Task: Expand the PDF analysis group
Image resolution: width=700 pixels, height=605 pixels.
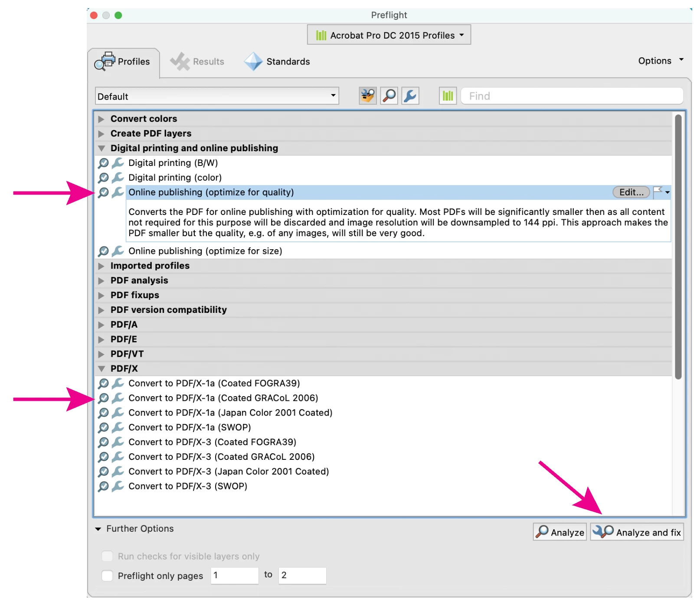Action: [x=101, y=281]
